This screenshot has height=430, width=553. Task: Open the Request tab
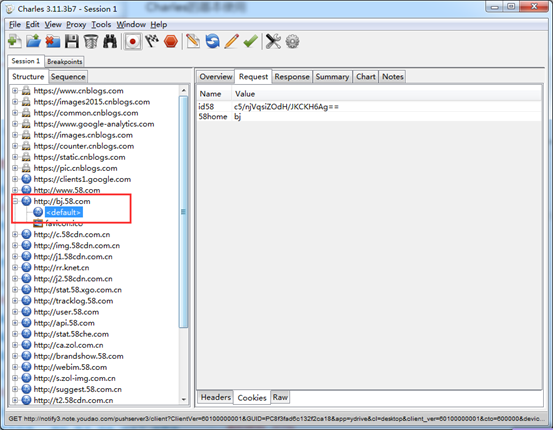pyautogui.click(x=253, y=77)
